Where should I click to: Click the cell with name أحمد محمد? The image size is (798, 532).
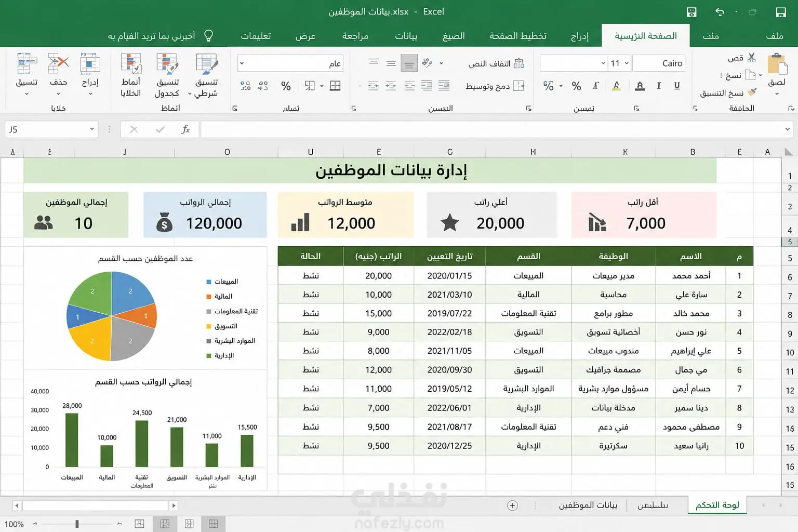691,276
